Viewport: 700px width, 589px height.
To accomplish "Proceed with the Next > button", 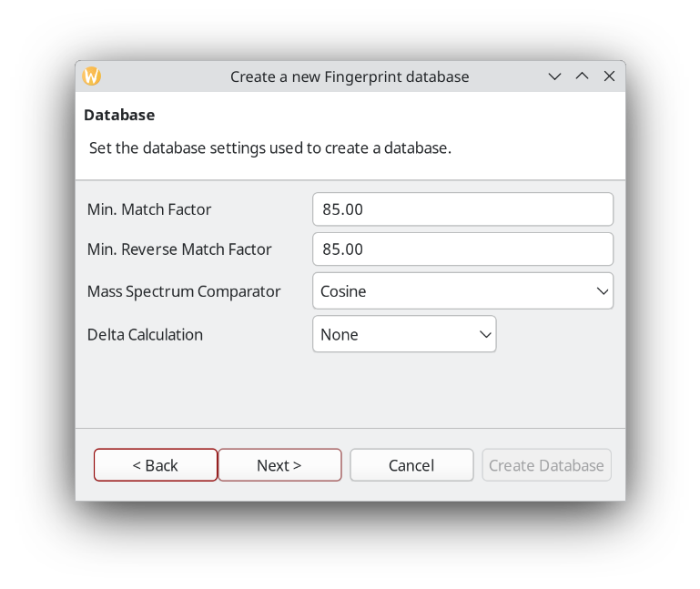I will pyautogui.click(x=279, y=465).
